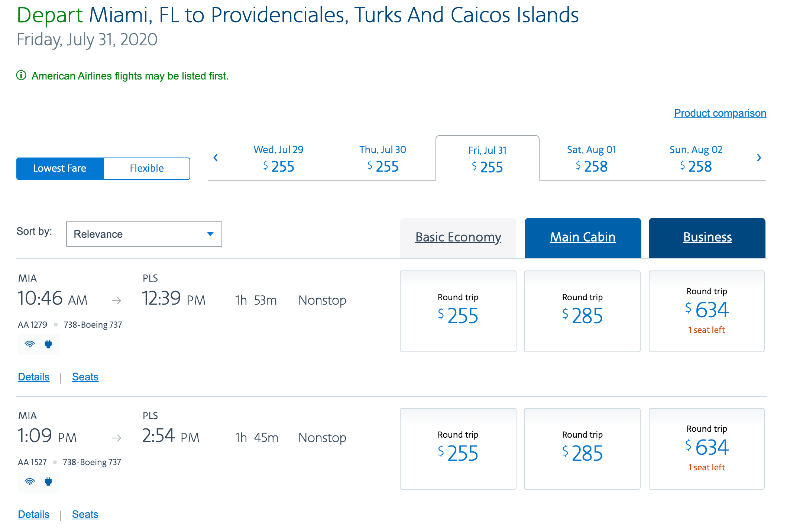Switch to Lowest Fare view

pos(60,168)
